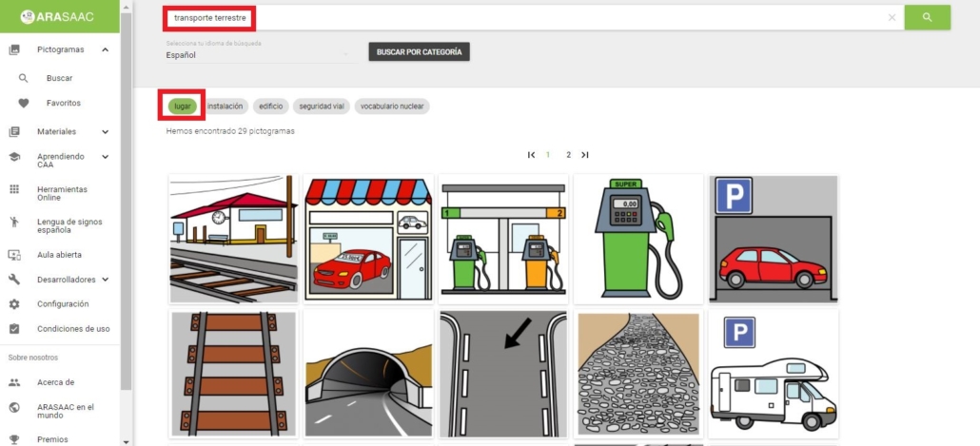This screenshot has height=446, width=980.
Task: Click the ARASAAC en el mundo globe icon
Action: [14, 407]
